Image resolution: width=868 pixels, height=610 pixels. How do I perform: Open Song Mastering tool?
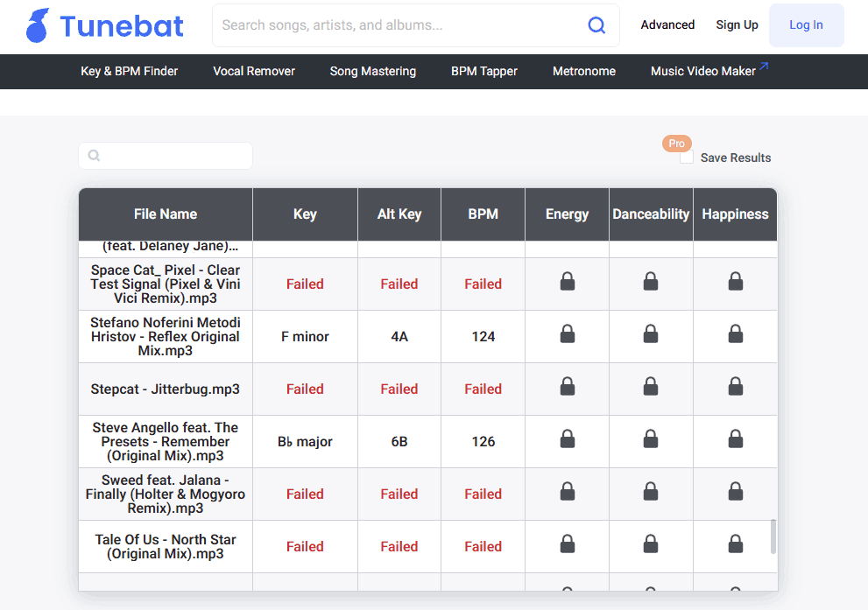point(372,72)
